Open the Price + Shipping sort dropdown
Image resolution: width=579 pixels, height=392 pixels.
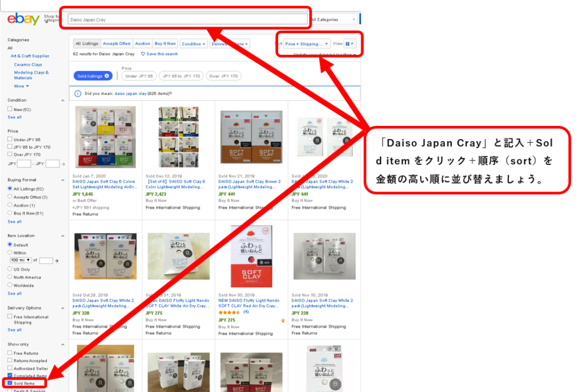pos(306,44)
